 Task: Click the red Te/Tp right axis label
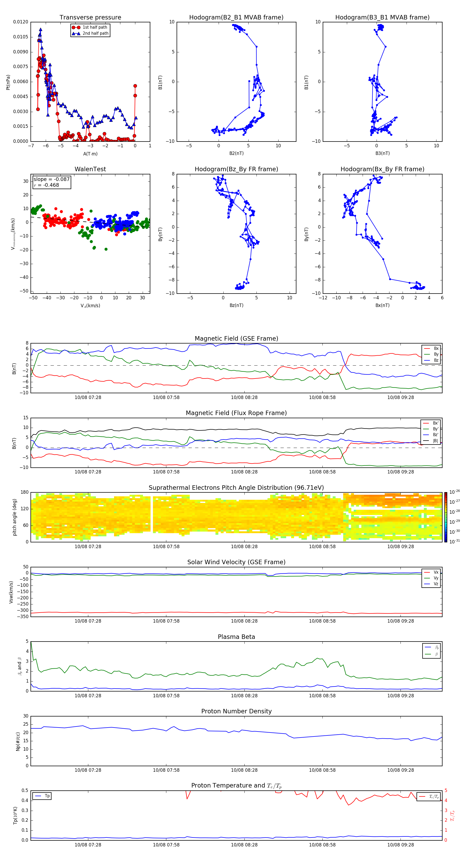click(x=452, y=815)
